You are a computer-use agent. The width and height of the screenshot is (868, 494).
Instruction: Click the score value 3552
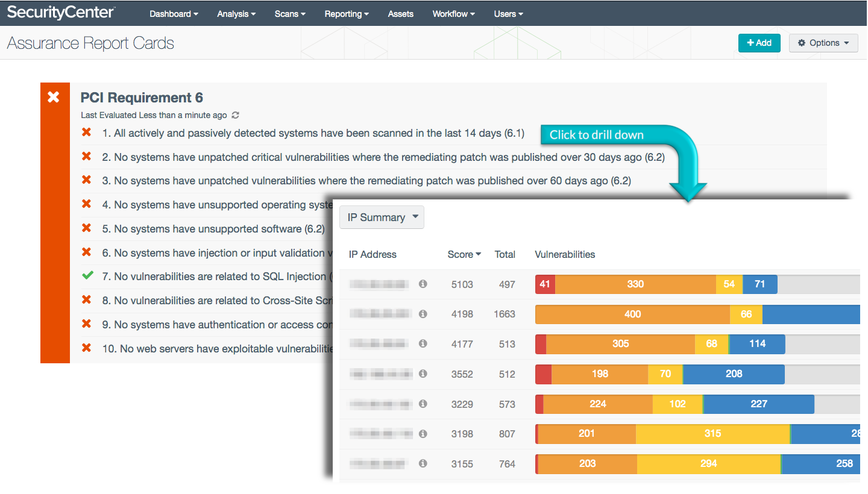462,374
